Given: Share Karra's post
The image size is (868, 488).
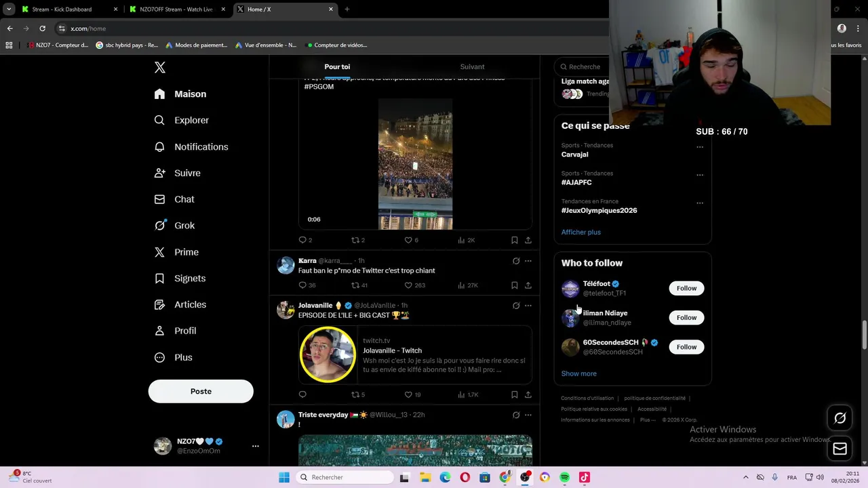Looking at the screenshot, I should click(x=528, y=285).
